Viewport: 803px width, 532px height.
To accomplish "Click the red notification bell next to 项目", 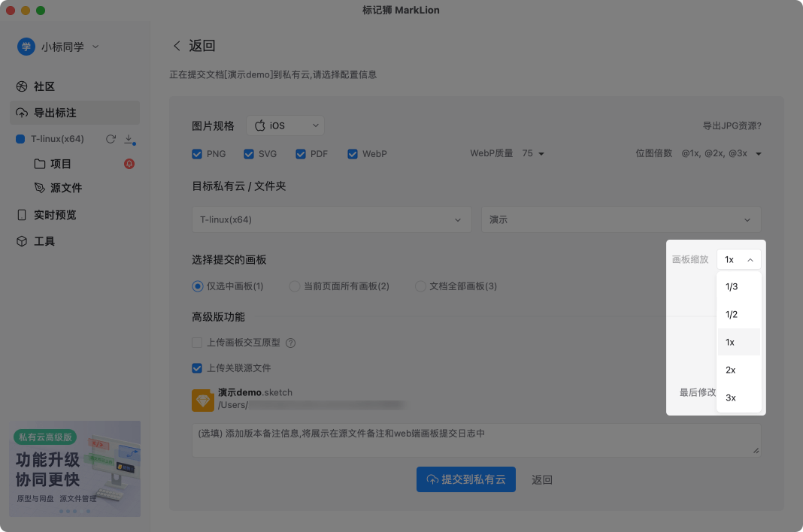I will 129,164.
